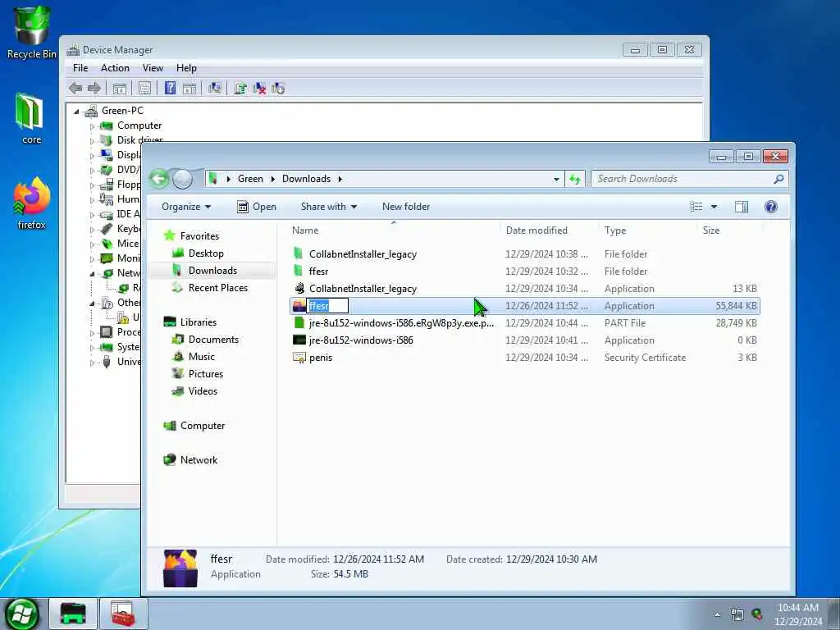Image resolution: width=840 pixels, height=630 pixels.
Task: Click the Size column header
Action: (729, 231)
